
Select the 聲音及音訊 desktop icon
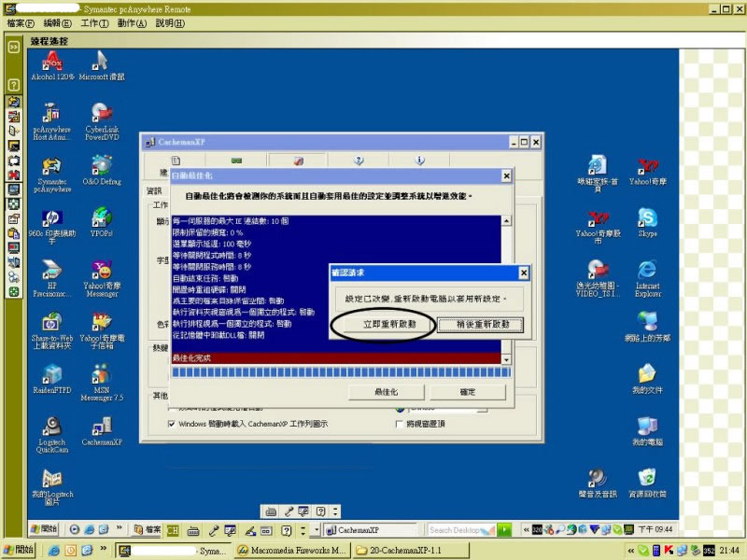[x=598, y=483]
